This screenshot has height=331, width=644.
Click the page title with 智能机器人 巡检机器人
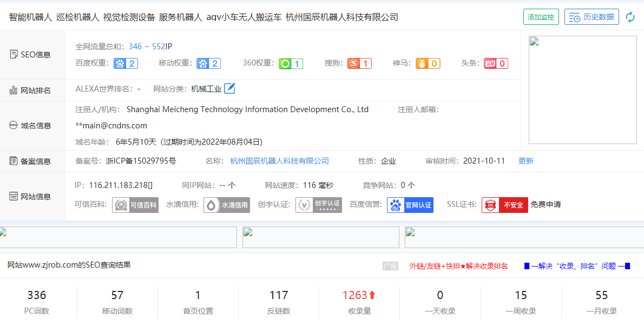(x=203, y=17)
